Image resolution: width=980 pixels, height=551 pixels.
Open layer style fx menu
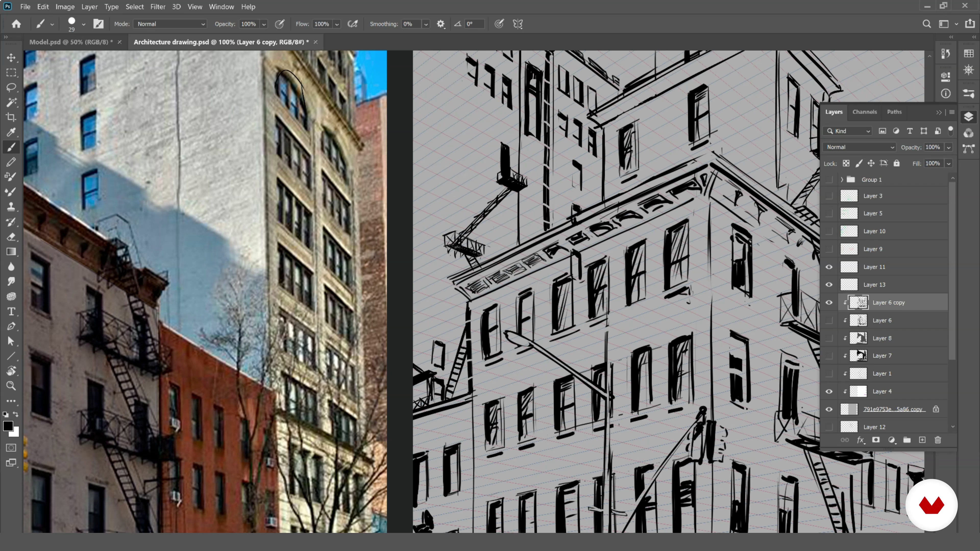click(861, 440)
